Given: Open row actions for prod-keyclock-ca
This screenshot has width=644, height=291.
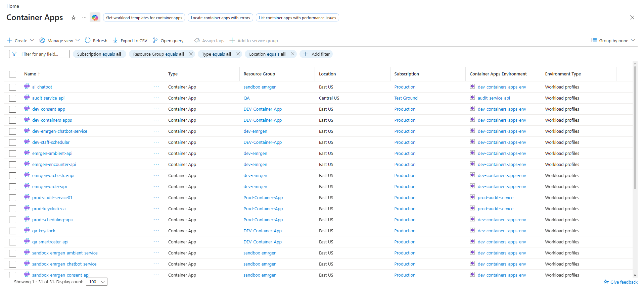Looking at the screenshot, I should click(x=156, y=209).
